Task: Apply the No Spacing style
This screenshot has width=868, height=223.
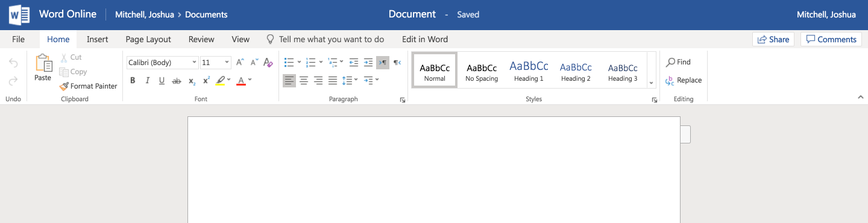Action: [x=482, y=71]
